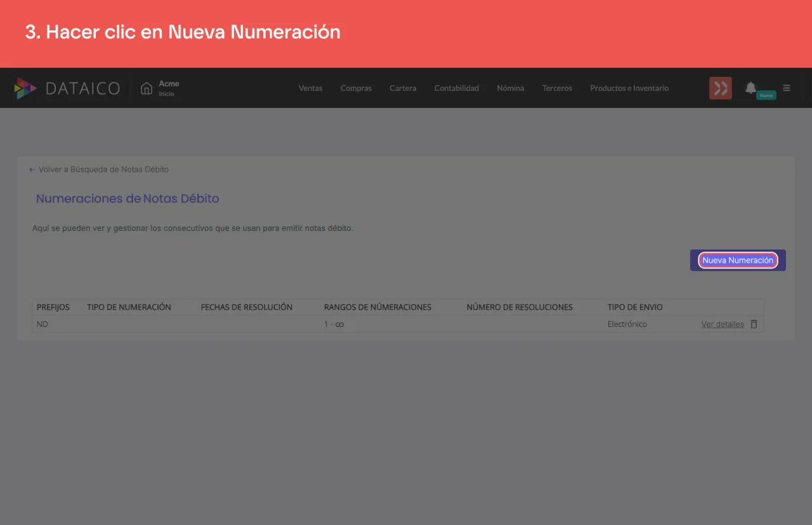
Task: Click the Nueva Numeración button
Action: coord(738,260)
